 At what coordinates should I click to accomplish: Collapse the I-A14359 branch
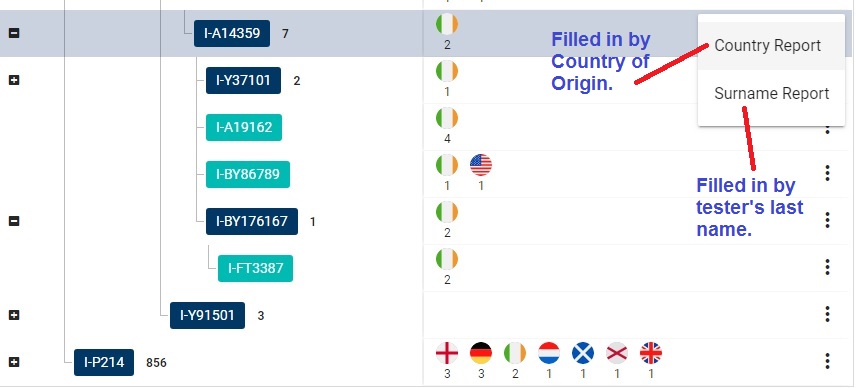click(x=14, y=33)
